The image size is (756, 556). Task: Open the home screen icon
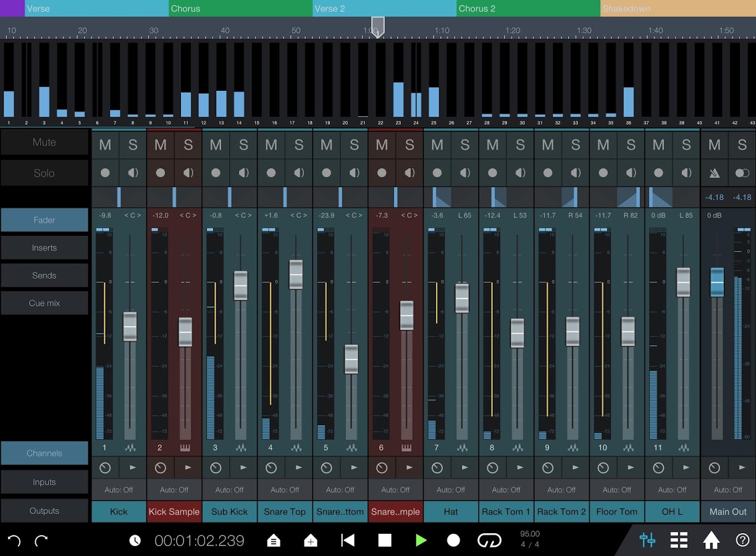click(x=710, y=540)
